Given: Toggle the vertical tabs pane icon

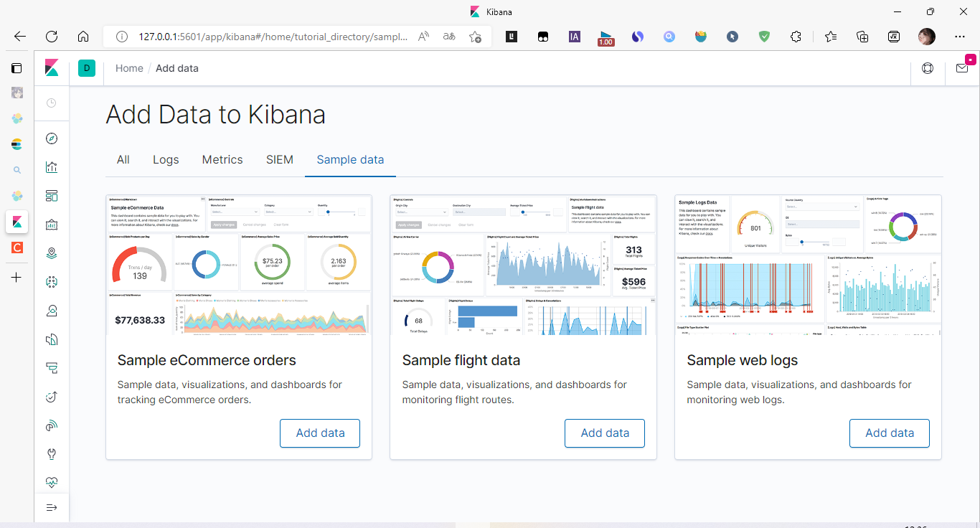Looking at the screenshot, I should coord(17,68).
